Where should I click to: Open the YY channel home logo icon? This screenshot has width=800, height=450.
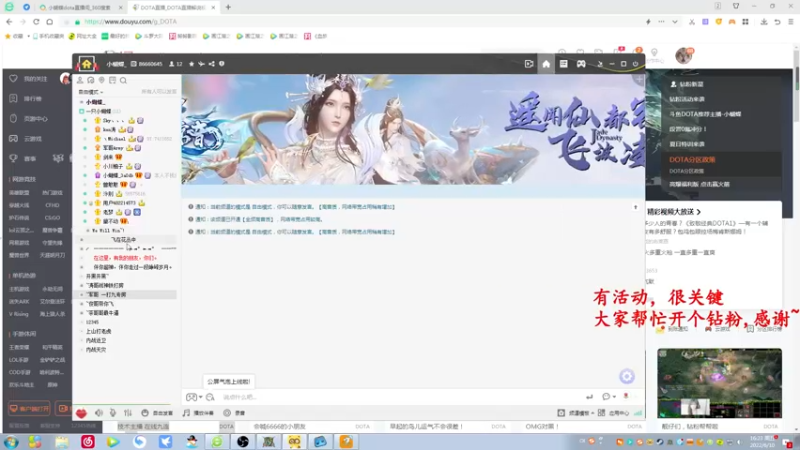pyautogui.click(x=87, y=64)
